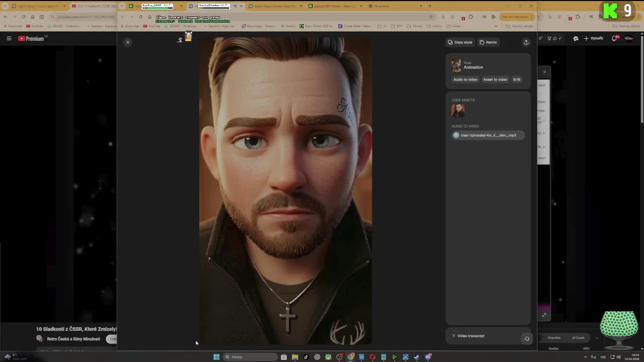Click the 10 Sladkostí z ČSSR video title
644x362 pixels.
point(76,329)
